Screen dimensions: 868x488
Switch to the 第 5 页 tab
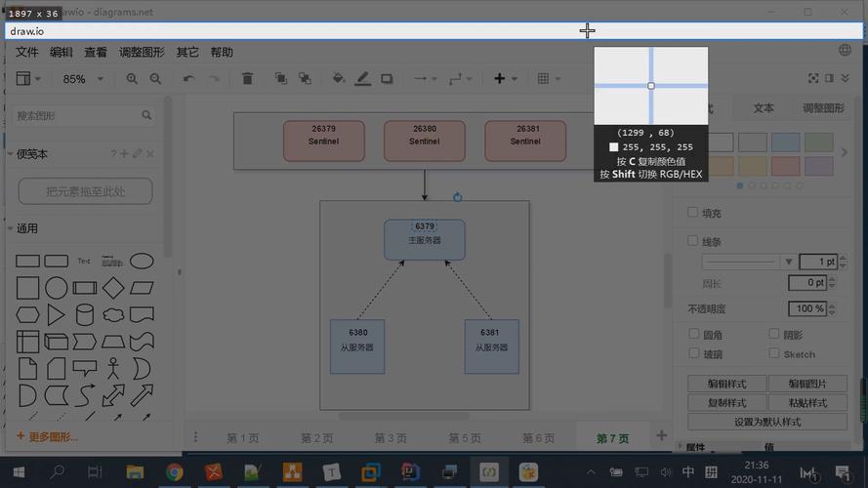(x=465, y=438)
